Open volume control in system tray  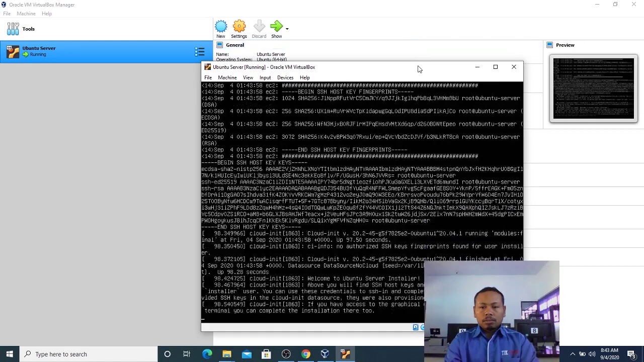(592, 354)
